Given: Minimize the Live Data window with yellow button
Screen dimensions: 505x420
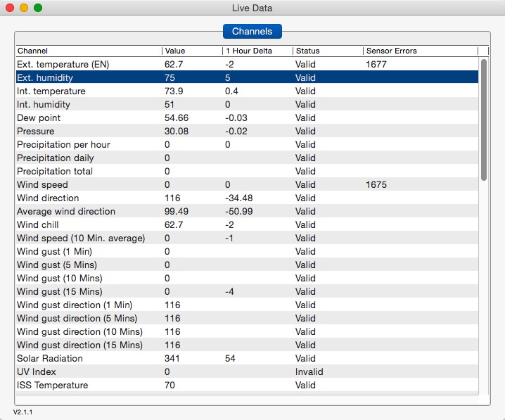Looking at the screenshot, I should (24, 8).
